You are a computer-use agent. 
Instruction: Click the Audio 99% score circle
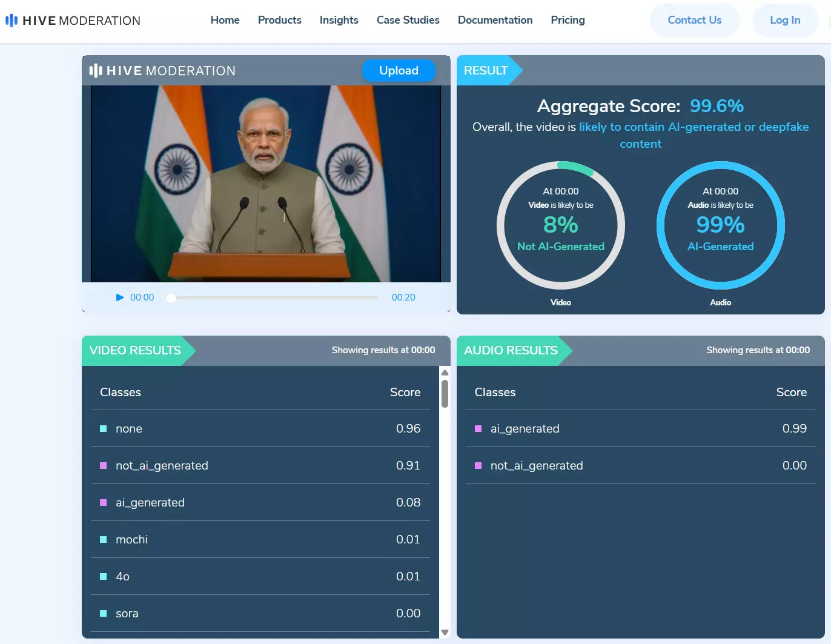coord(721,225)
